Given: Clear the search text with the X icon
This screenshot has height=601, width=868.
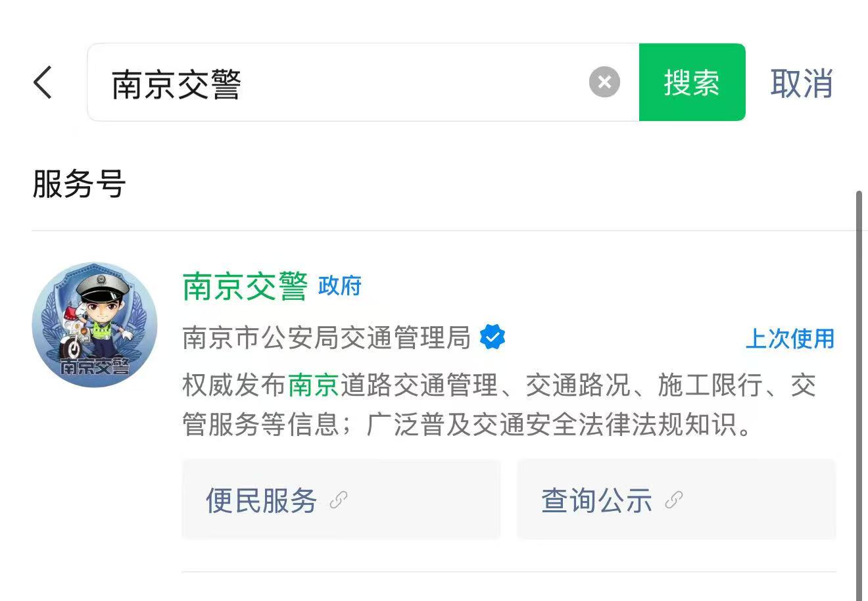Looking at the screenshot, I should click(604, 82).
